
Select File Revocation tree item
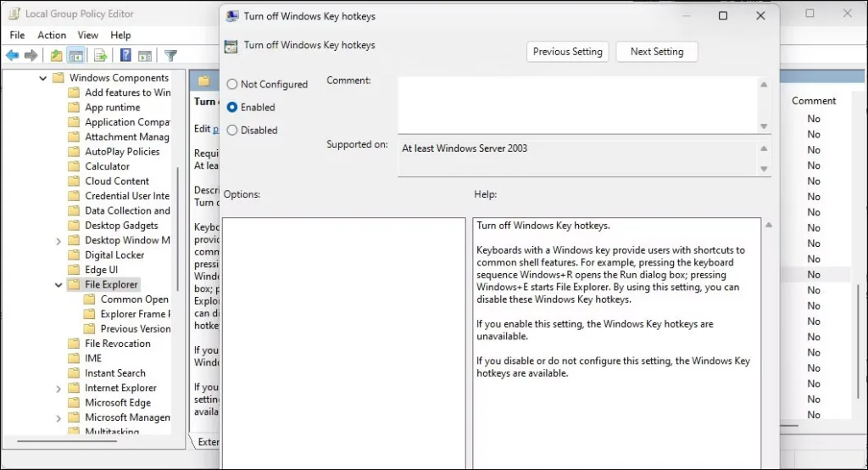(x=117, y=344)
